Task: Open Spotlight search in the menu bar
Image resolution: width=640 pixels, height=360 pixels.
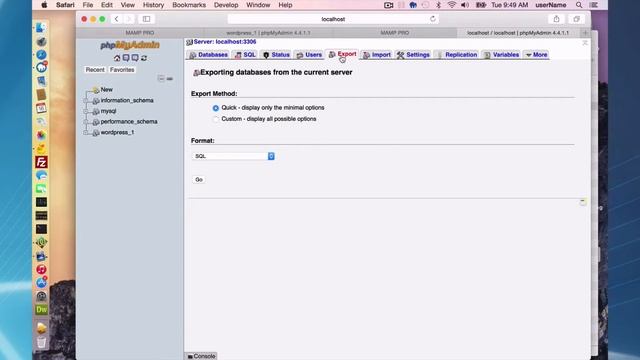Action: pyautogui.click(x=579, y=5)
